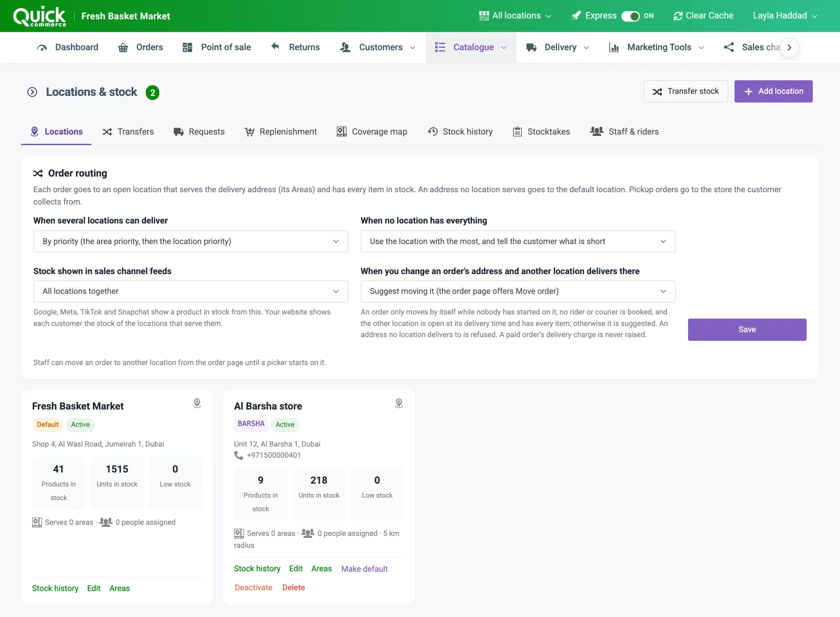Switch to the Coverage map tab
Viewport: 840px width, 617px height.
click(372, 132)
